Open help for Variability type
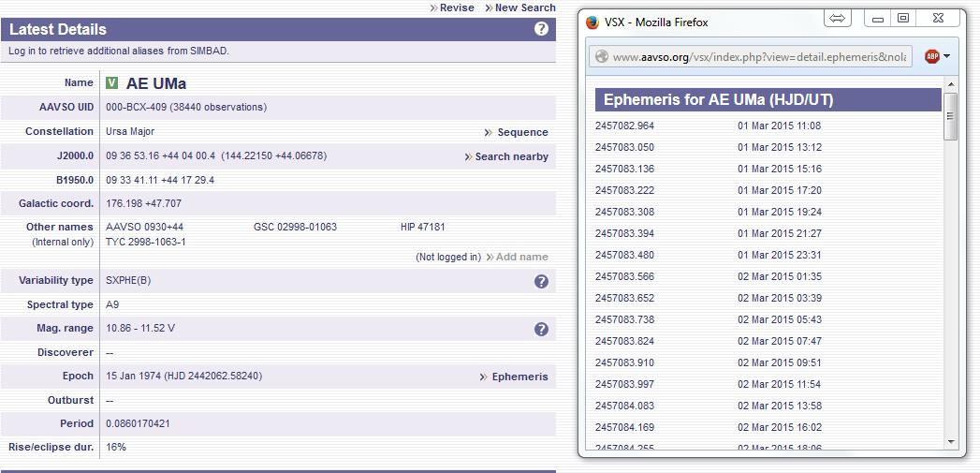980x473 pixels. click(x=541, y=281)
